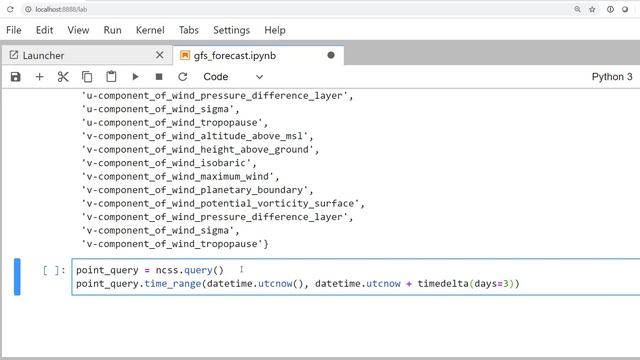Screen dimensions: 640x360
Task: Click the 'u-component_of_wind_pressure_difference_layer' line
Action: [217, 96]
